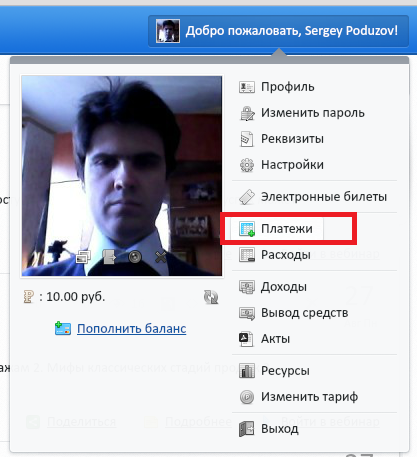This screenshot has height=457, width=417.
Task: Click the Профиль ID card icon
Action: click(247, 87)
